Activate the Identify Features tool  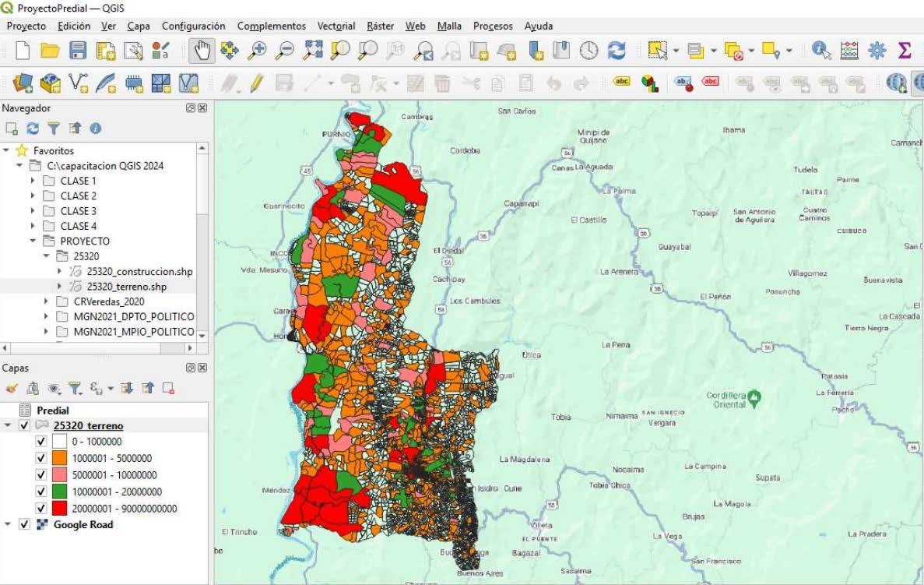[821, 51]
